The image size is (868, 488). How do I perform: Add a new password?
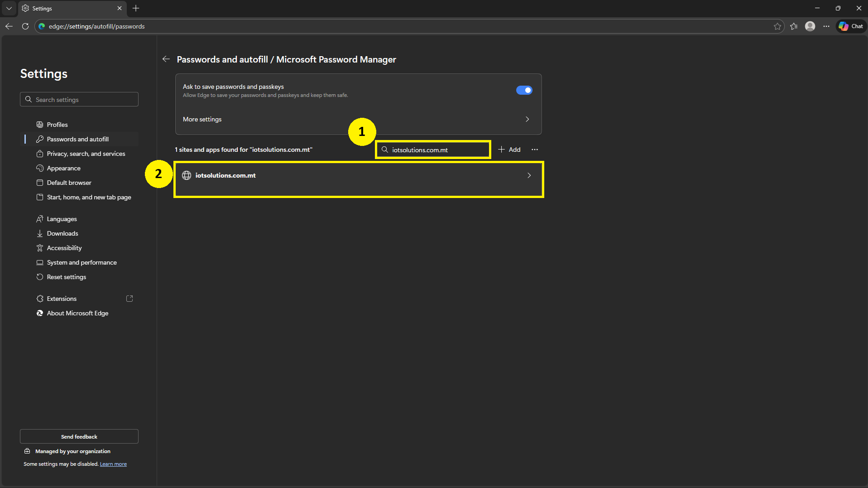509,150
